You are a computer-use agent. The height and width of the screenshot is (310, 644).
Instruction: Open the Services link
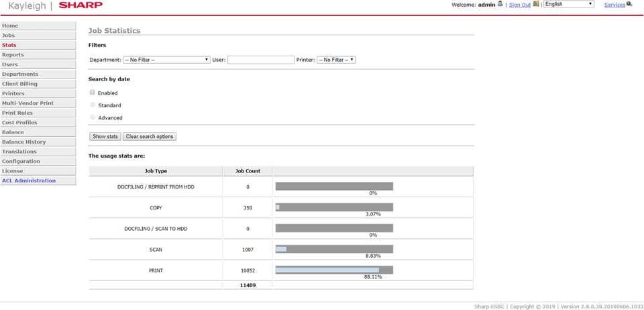(x=614, y=5)
